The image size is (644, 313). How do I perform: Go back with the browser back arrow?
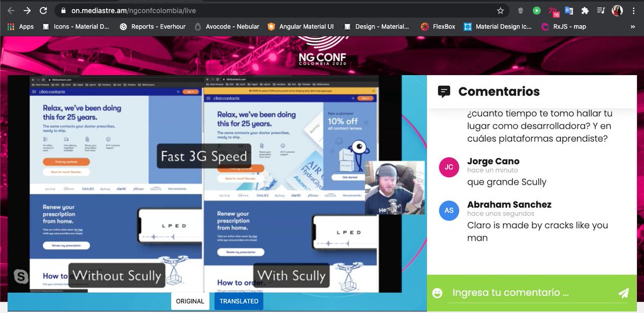pos(11,10)
